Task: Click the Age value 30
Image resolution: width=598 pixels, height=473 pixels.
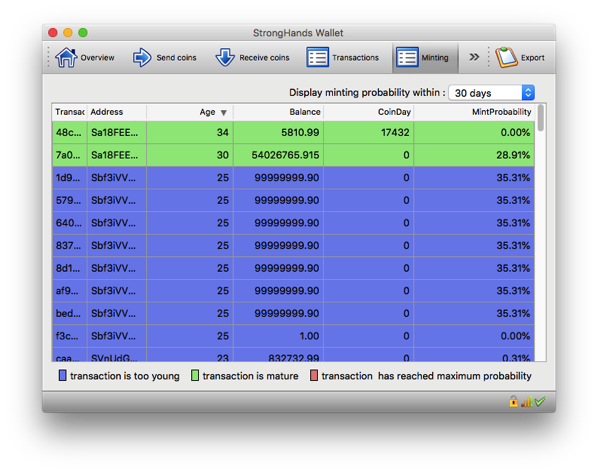Action: click(x=190, y=155)
